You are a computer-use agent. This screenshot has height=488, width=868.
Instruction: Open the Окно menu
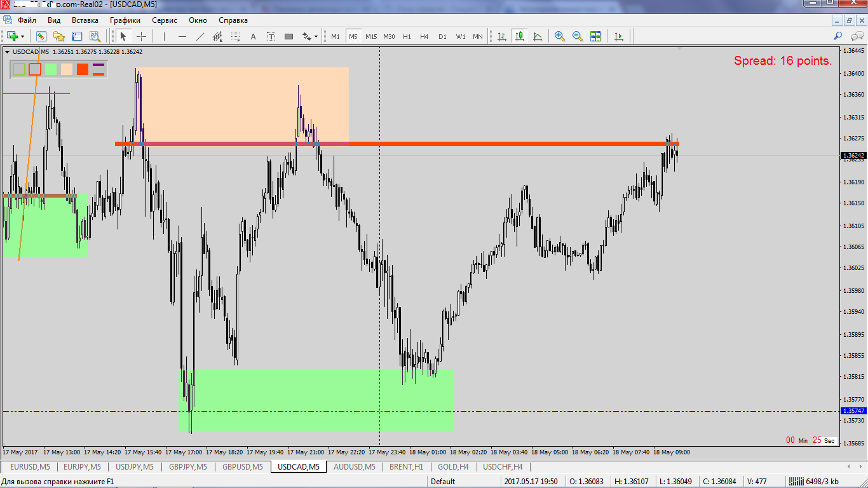click(x=198, y=20)
